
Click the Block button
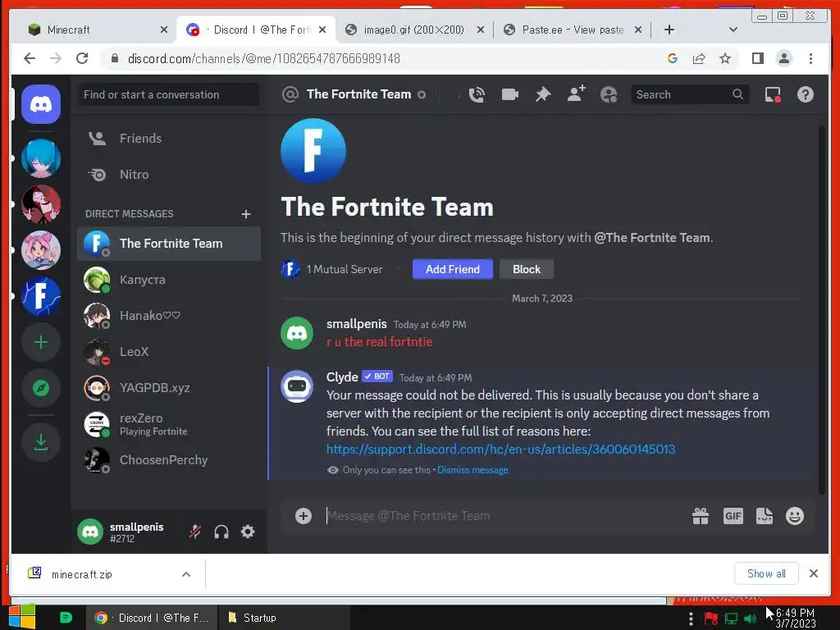tap(526, 269)
